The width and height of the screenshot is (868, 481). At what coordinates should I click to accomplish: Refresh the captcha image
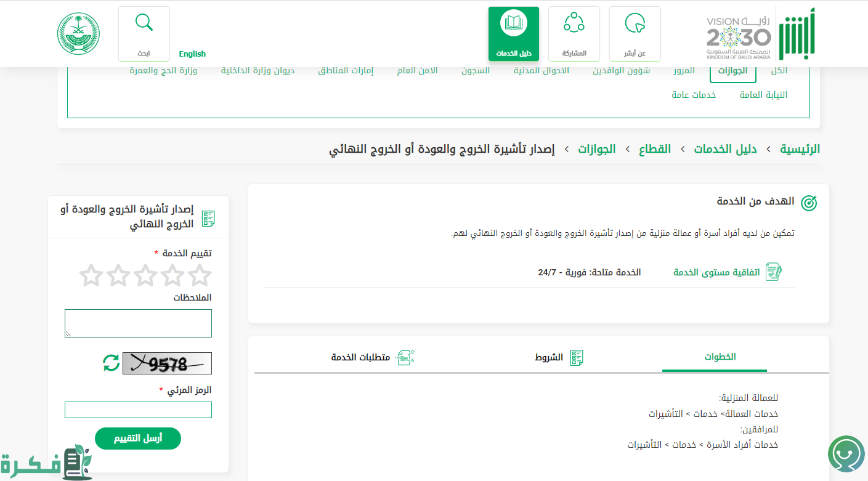[112, 363]
